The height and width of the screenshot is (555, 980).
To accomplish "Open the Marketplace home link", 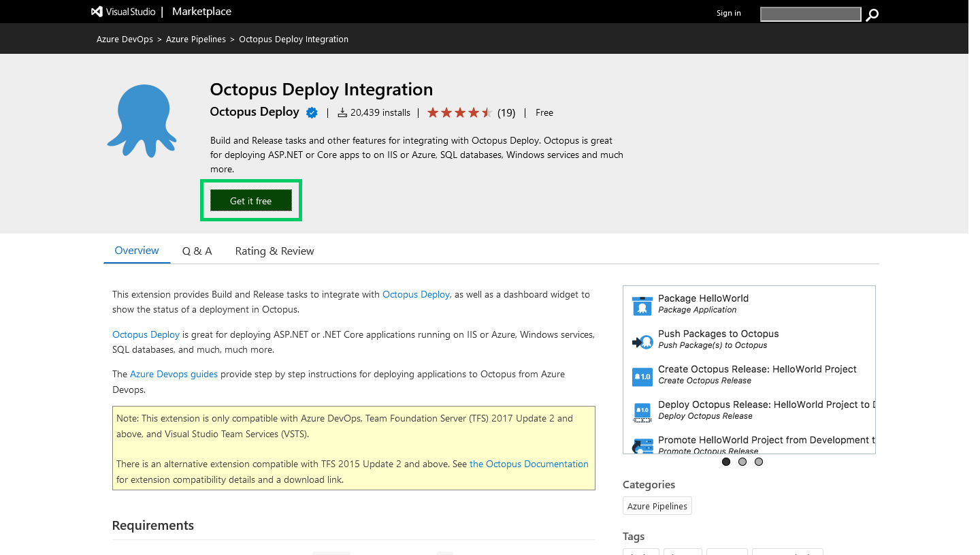I will [201, 12].
